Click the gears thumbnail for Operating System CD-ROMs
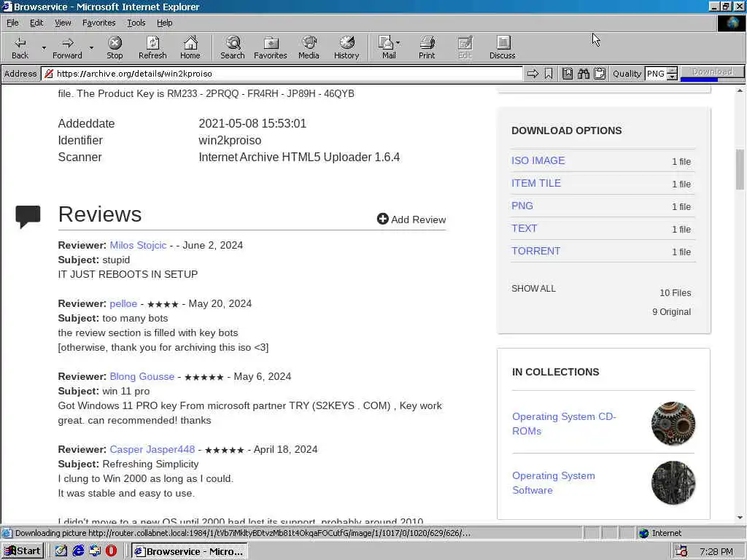Viewport: 747px width, 560px height. (x=673, y=424)
